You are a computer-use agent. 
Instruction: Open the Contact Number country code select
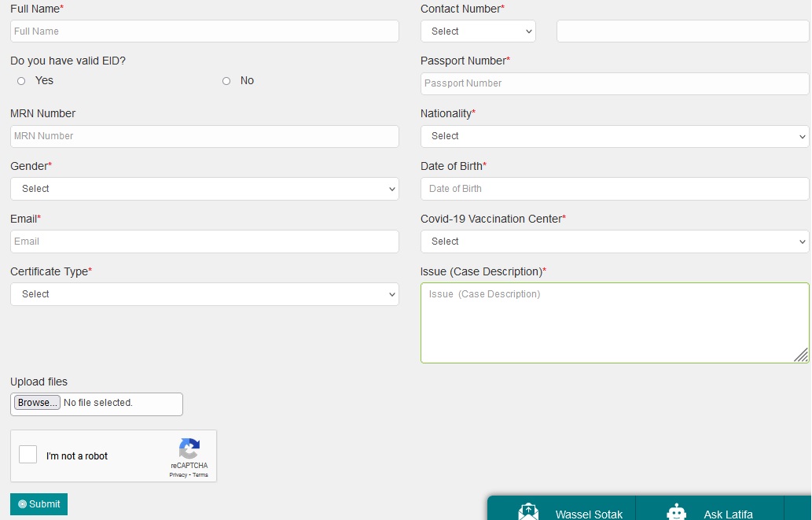coord(478,31)
